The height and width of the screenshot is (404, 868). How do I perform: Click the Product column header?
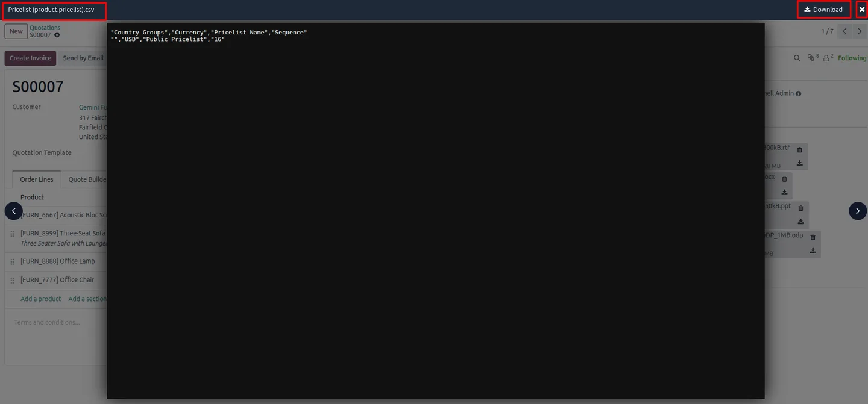coord(32,197)
